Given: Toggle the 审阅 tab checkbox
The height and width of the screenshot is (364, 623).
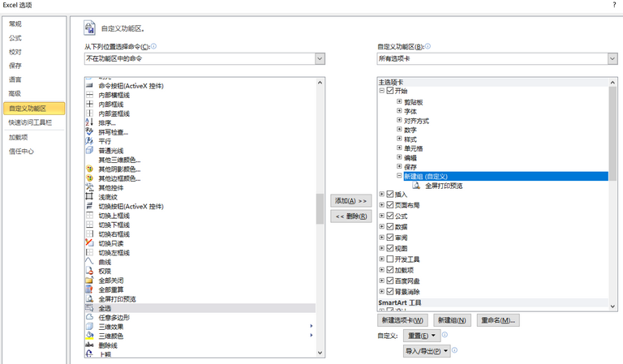Looking at the screenshot, I should pyautogui.click(x=389, y=238).
